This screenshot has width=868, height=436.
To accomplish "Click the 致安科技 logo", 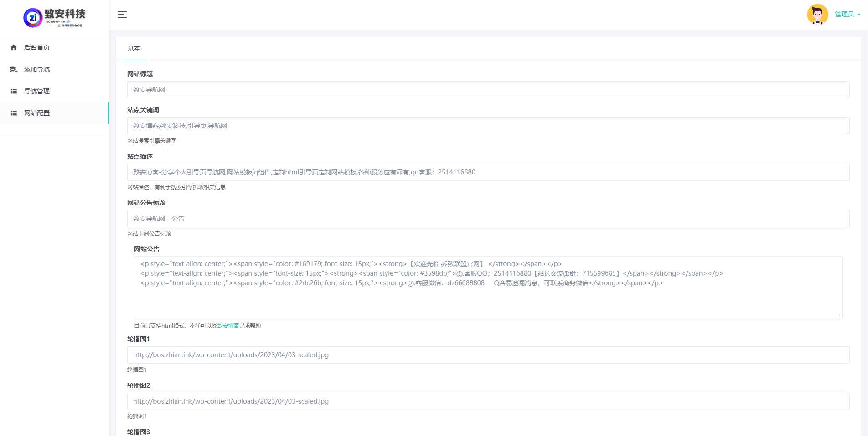I will (54, 18).
